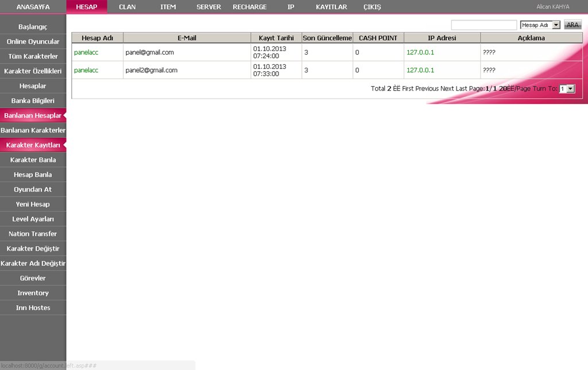The height and width of the screenshot is (370, 588).
Task: Open Karakter Özellikleri
Action: click(33, 71)
